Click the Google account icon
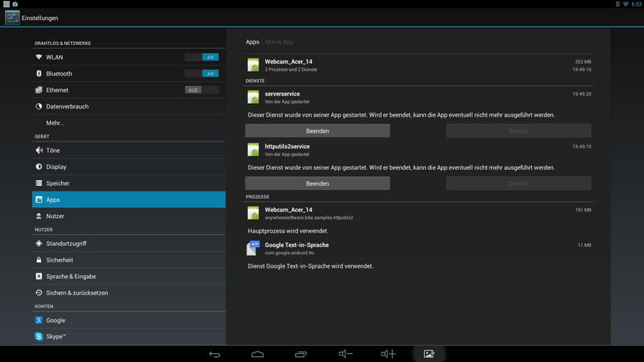This screenshot has height=362, width=644. pyautogui.click(x=39, y=320)
